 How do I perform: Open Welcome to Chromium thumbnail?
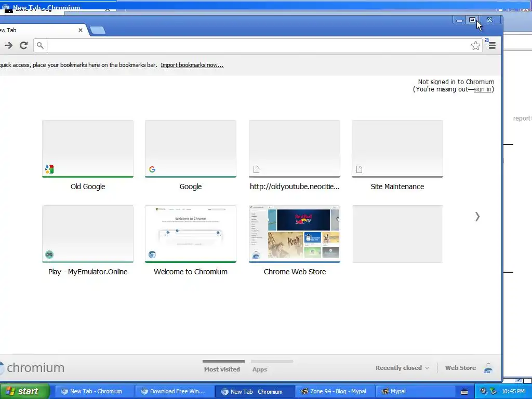[190, 234]
